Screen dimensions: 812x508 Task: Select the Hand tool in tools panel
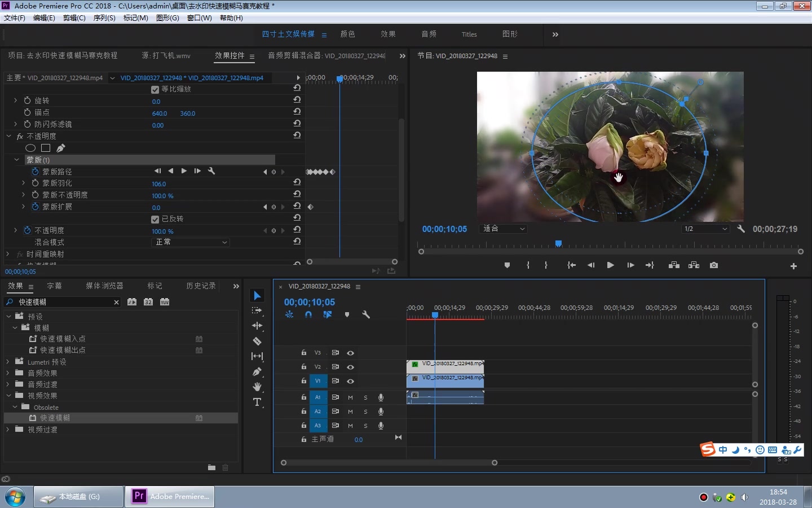[257, 387]
